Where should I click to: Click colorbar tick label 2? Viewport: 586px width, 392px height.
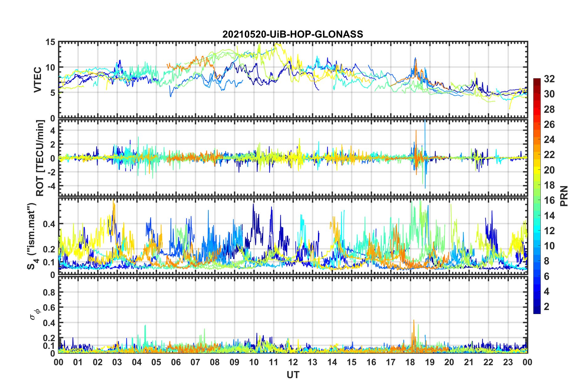(x=547, y=307)
